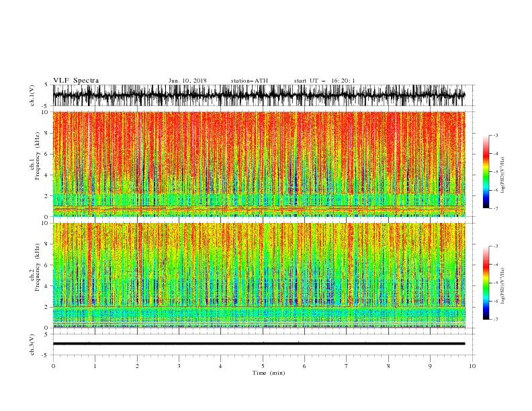This screenshot has height=411, width=532.
Task: Click the "6" kHz tick on ch.1 frequency axis
Action: click(x=46, y=154)
